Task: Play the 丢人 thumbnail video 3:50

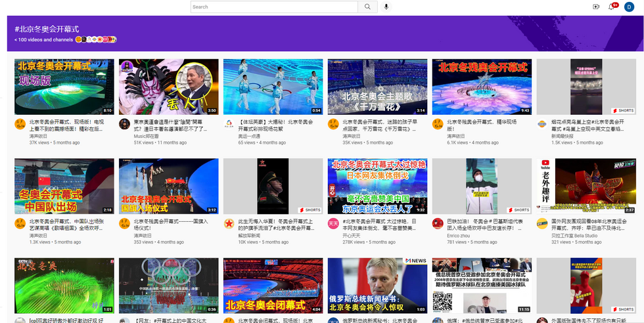Action: pos(169,87)
